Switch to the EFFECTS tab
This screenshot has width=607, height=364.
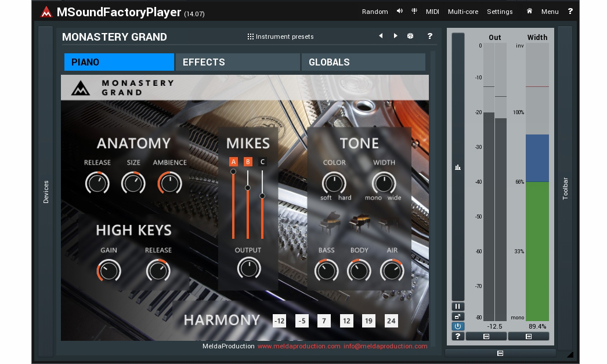[238, 62]
